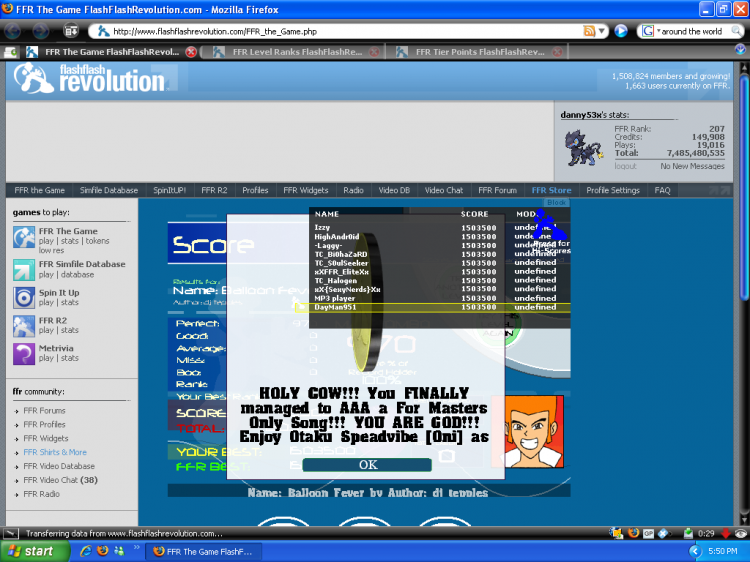Expand the quick launch overflow chevron
750x562 pixels.
coord(136,547)
